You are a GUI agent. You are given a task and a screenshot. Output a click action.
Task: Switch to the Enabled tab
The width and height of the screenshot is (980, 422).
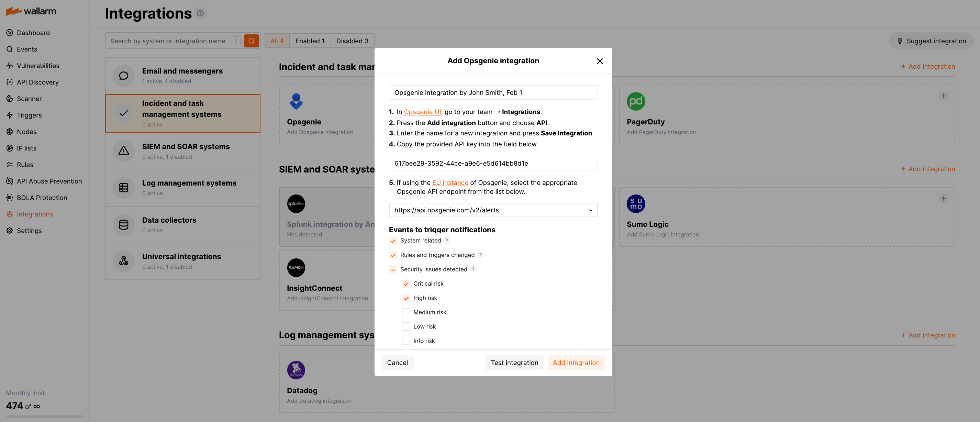[x=310, y=41]
